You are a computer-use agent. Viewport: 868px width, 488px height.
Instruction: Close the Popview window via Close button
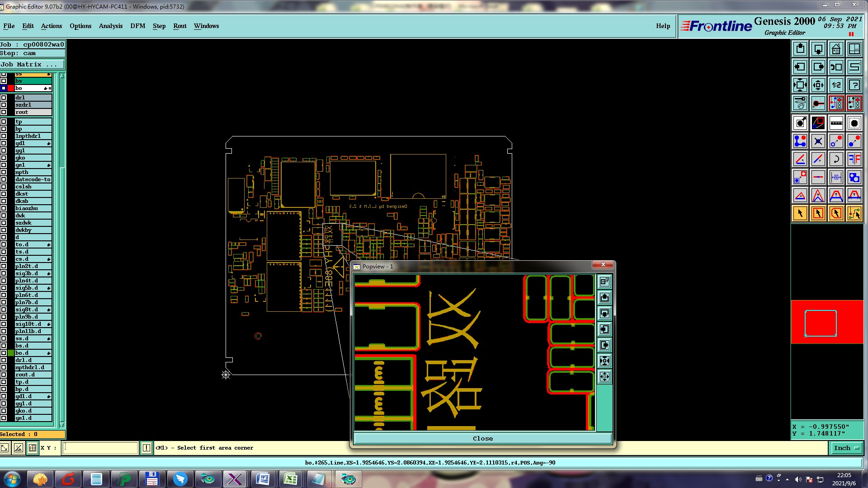point(482,438)
